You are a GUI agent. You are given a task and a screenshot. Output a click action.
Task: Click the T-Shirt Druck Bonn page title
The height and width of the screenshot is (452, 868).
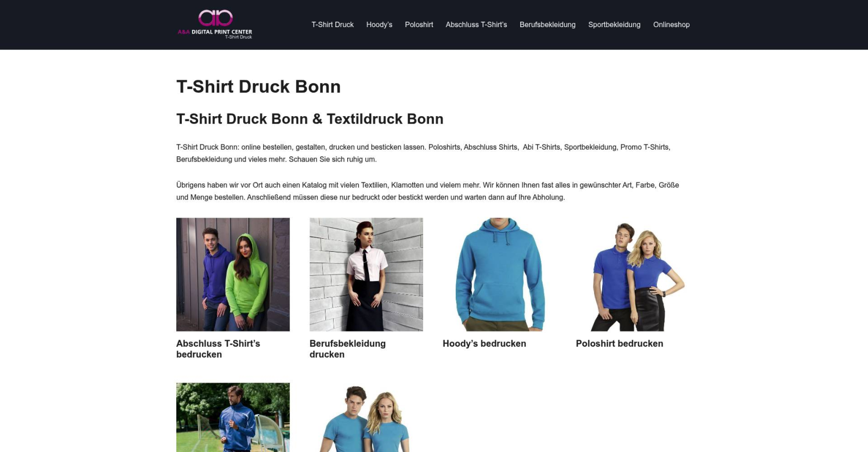point(258,87)
